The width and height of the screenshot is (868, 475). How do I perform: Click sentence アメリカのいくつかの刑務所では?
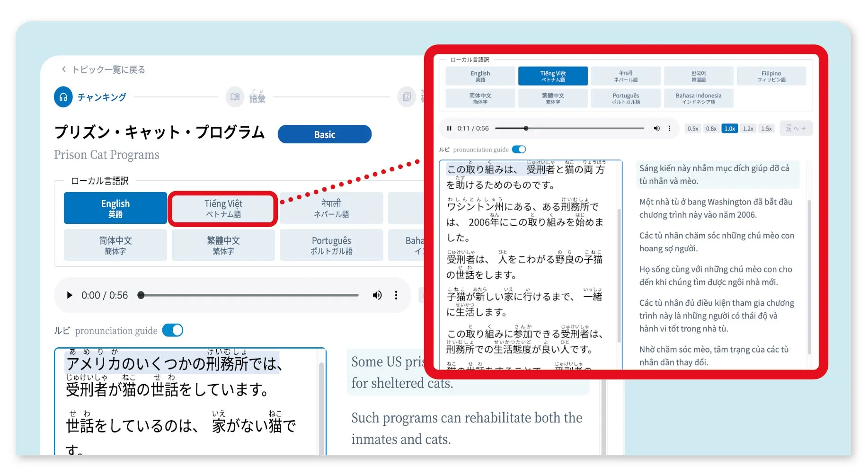[x=173, y=362]
